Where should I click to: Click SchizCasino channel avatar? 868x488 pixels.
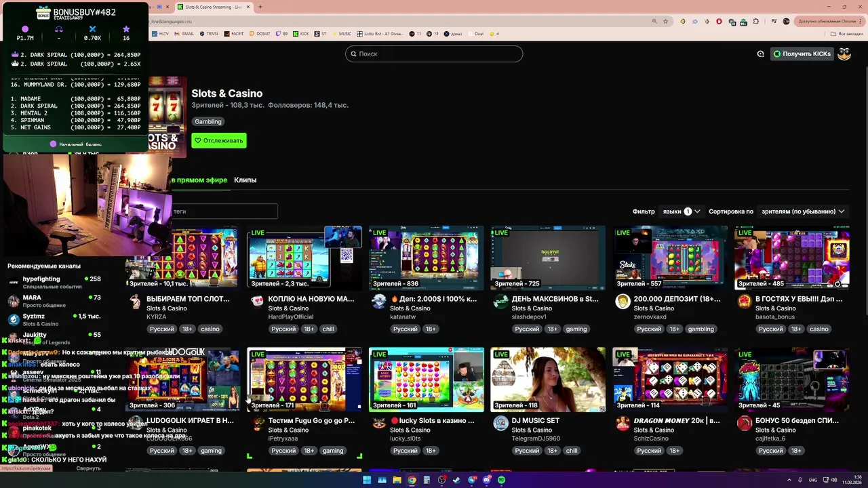coord(623,424)
